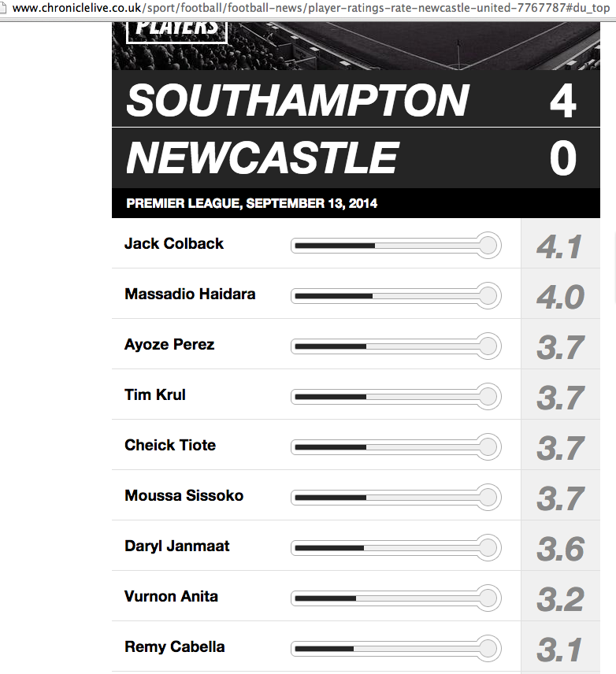Click Remy Cabella's slider handle
Viewport: 616px width, 674px height.
click(488, 648)
